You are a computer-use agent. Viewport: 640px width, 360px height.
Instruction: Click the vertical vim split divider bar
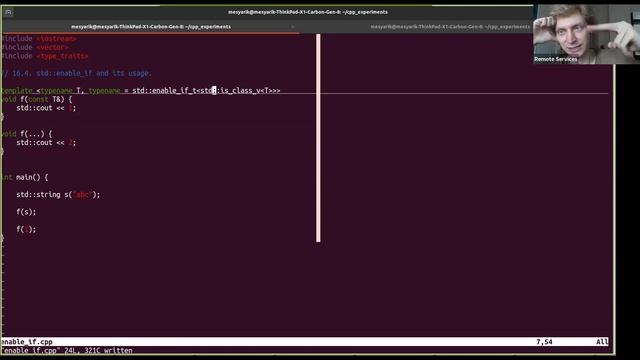(318, 138)
